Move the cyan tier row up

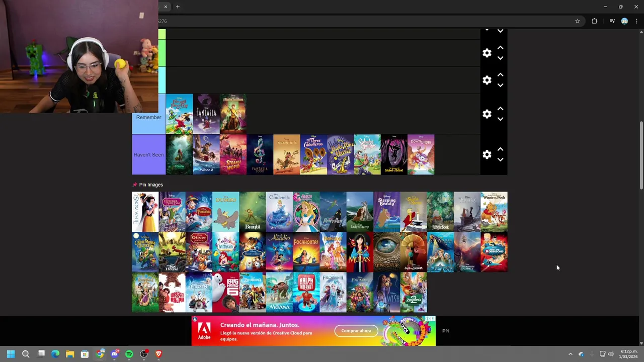(x=500, y=75)
